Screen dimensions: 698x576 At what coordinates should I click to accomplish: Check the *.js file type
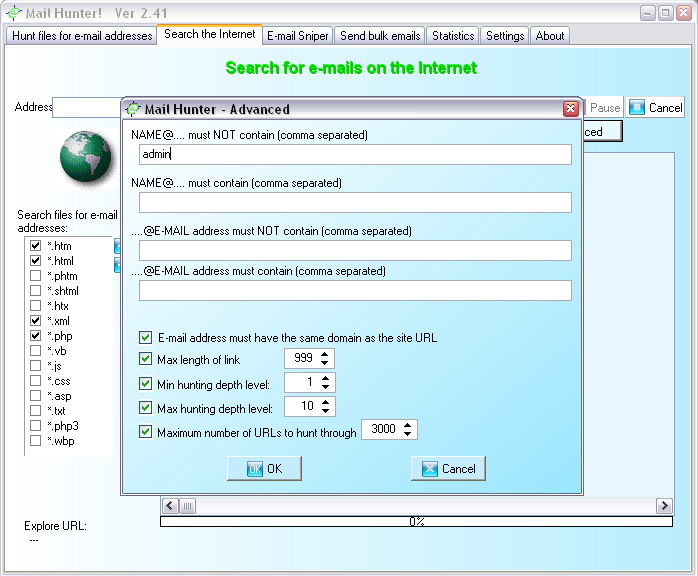36,366
